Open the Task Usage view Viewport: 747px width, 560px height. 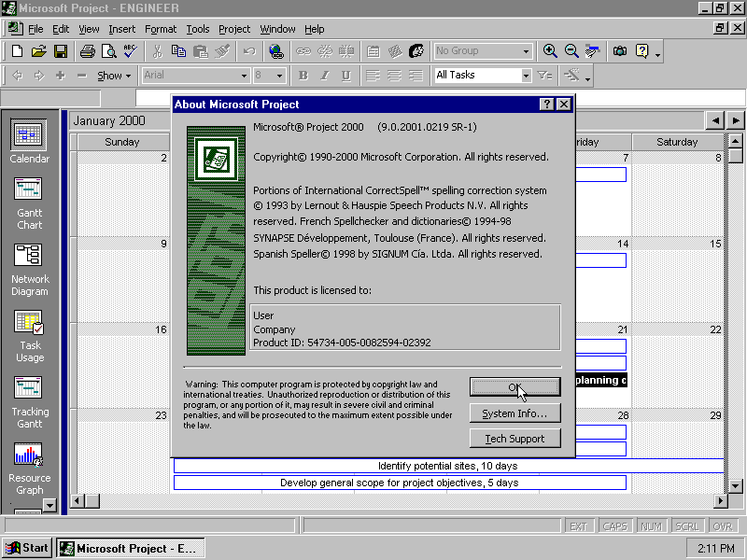click(30, 336)
